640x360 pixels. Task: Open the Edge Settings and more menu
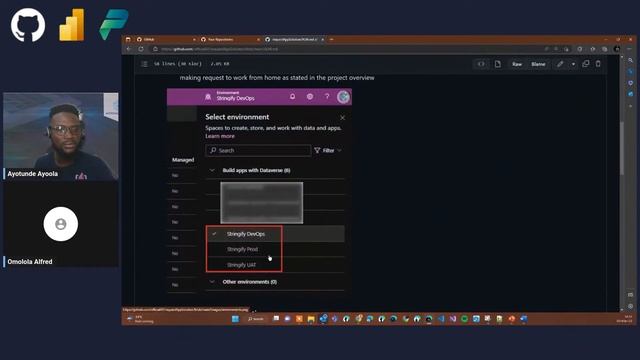point(629,49)
